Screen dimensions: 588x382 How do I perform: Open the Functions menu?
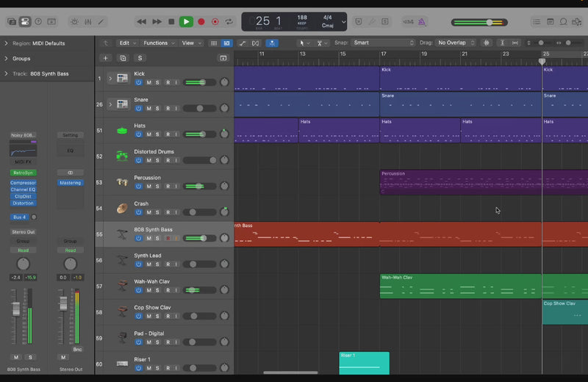click(x=158, y=43)
